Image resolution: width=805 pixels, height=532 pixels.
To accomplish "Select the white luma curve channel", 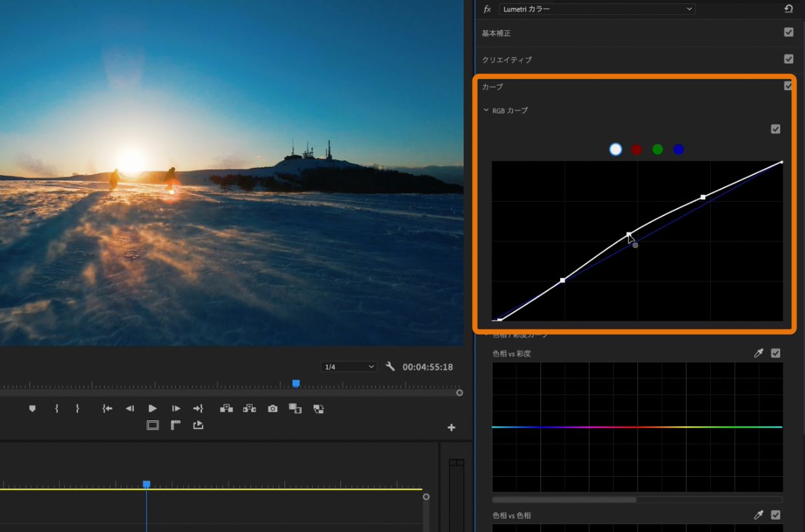I will point(615,149).
